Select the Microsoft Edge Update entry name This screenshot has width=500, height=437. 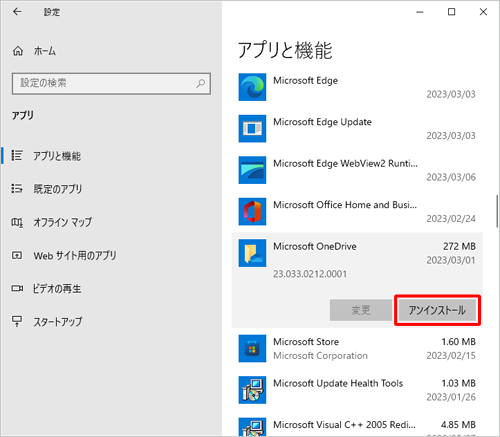click(322, 122)
